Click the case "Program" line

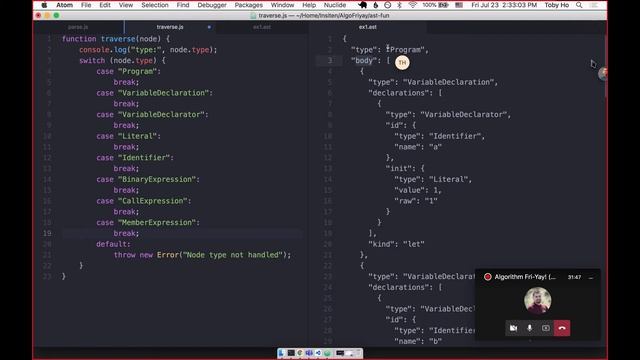point(129,71)
